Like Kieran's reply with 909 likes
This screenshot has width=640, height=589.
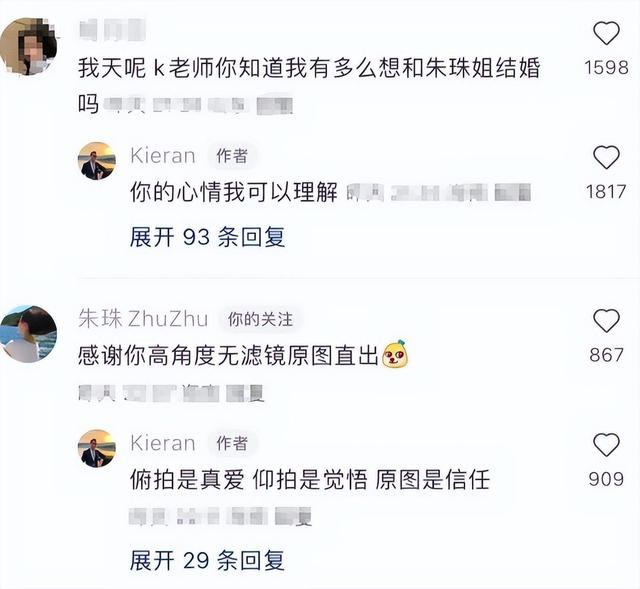pyautogui.click(x=606, y=445)
